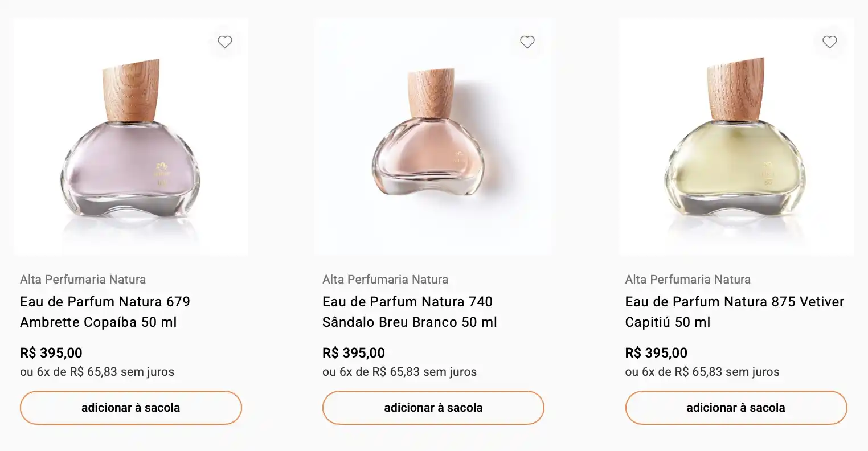Toggle wishlist heart on the leftmost product card
Screen dimensions: 868x451
click(224, 42)
